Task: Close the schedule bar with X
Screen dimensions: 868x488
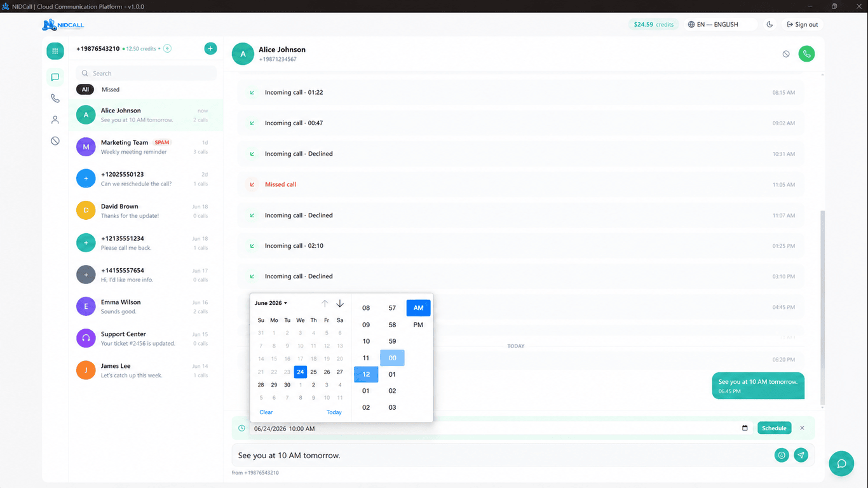Action: pyautogui.click(x=802, y=428)
